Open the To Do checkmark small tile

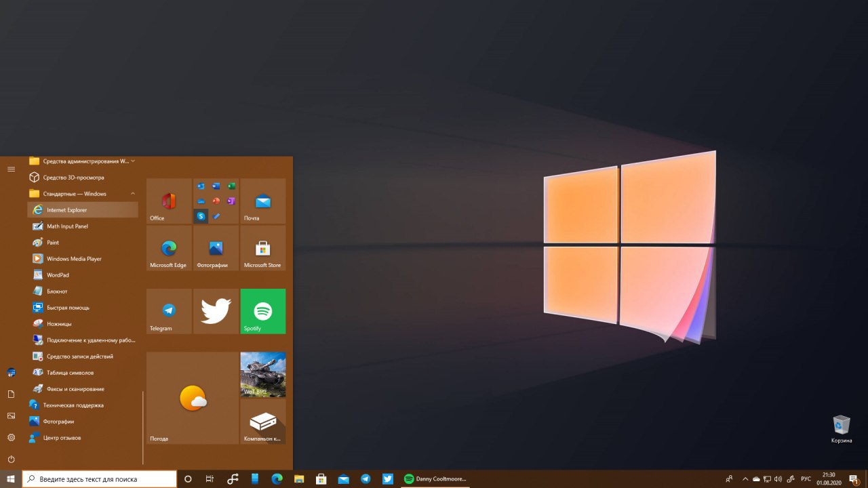click(x=216, y=216)
